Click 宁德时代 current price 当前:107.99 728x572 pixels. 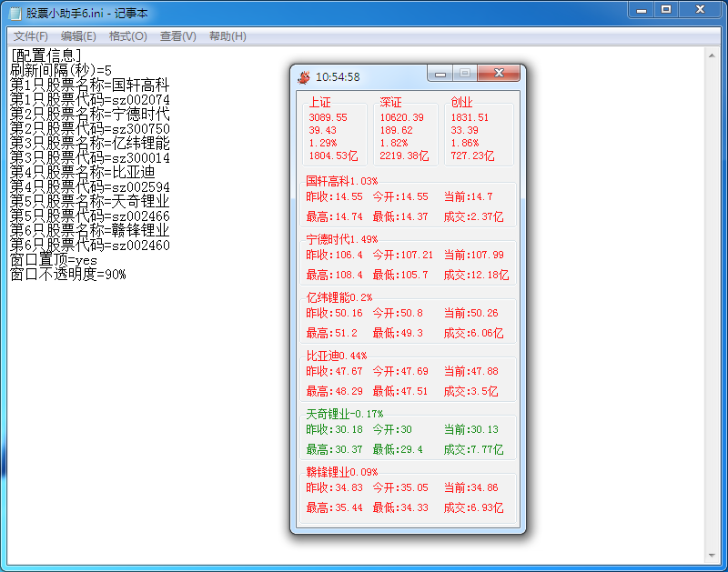click(x=473, y=255)
